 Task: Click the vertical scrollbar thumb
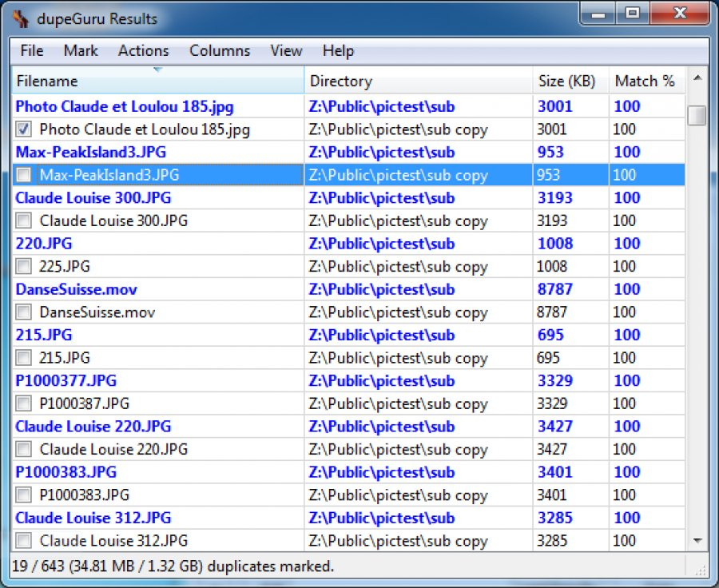(697, 116)
